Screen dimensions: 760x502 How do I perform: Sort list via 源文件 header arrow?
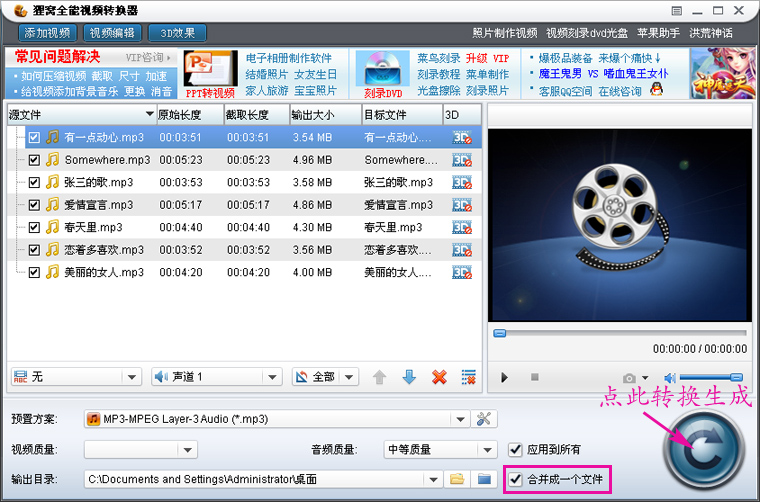pos(149,114)
